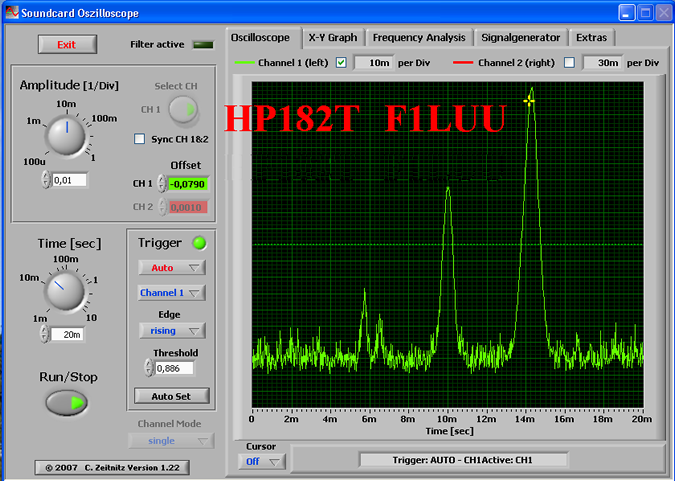Click the green Trigger indicator LED

199,244
